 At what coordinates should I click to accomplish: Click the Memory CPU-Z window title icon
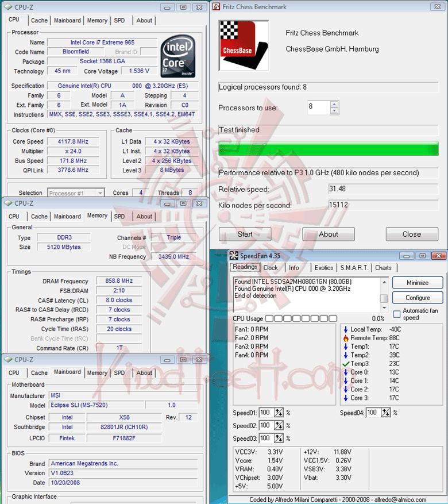click(8, 203)
